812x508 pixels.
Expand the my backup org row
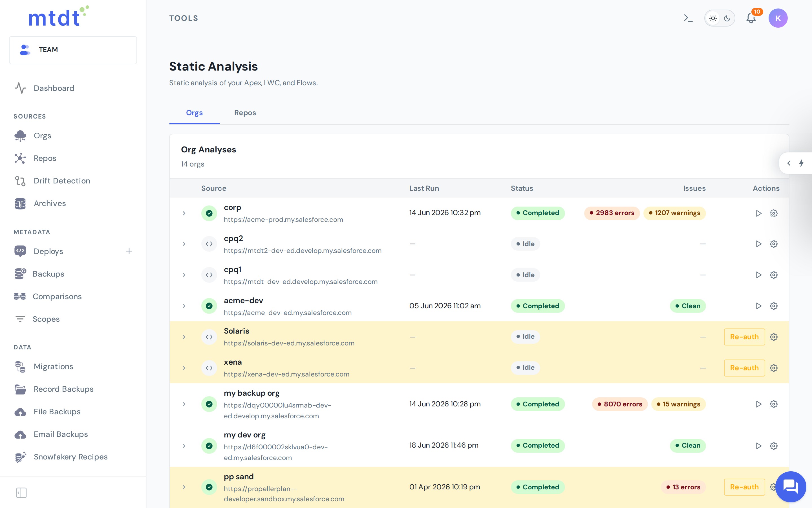184,404
